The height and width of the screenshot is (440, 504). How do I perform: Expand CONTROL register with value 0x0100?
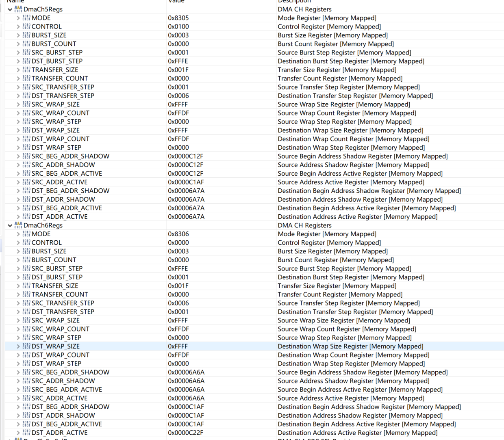(x=18, y=26)
